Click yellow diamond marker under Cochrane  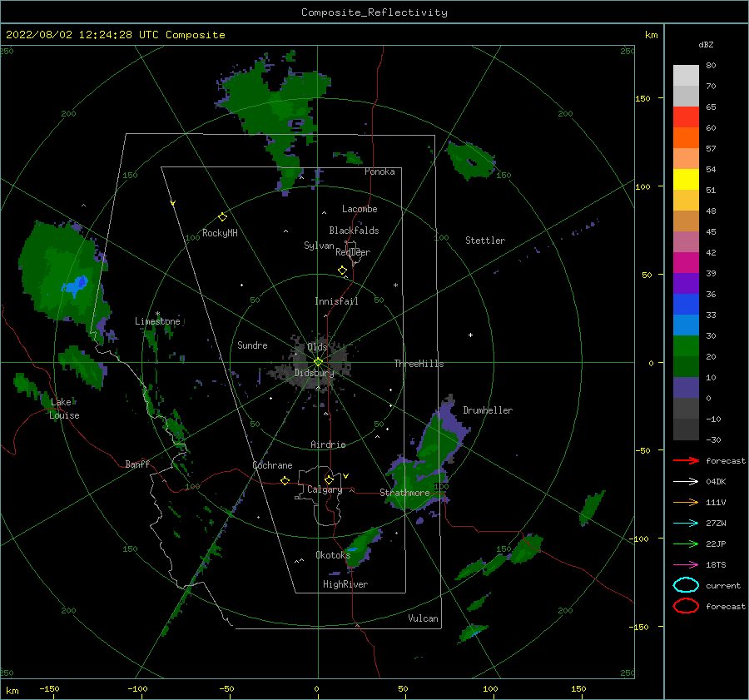click(285, 481)
